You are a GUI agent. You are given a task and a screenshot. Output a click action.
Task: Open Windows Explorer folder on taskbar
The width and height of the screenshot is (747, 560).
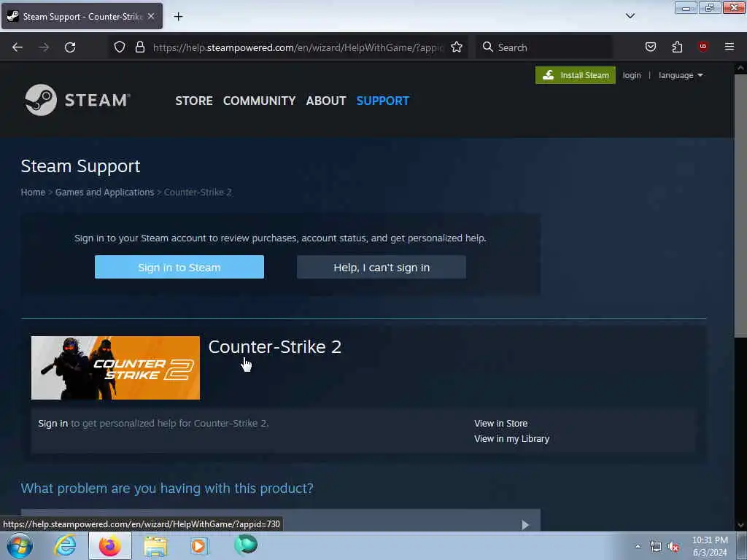pyautogui.click(x=155, y=546)
